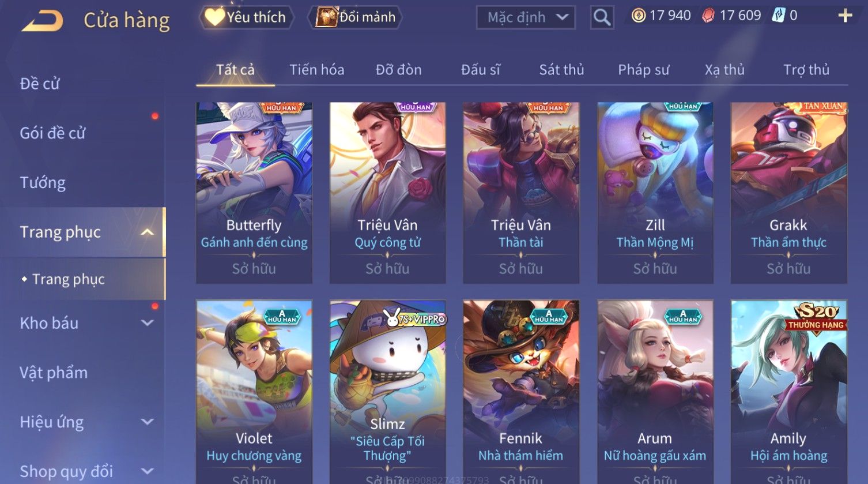Screen dimensions: 868x484
Task: Open Gói đề cử in the sidebar
Action: [x=52, y=133]
